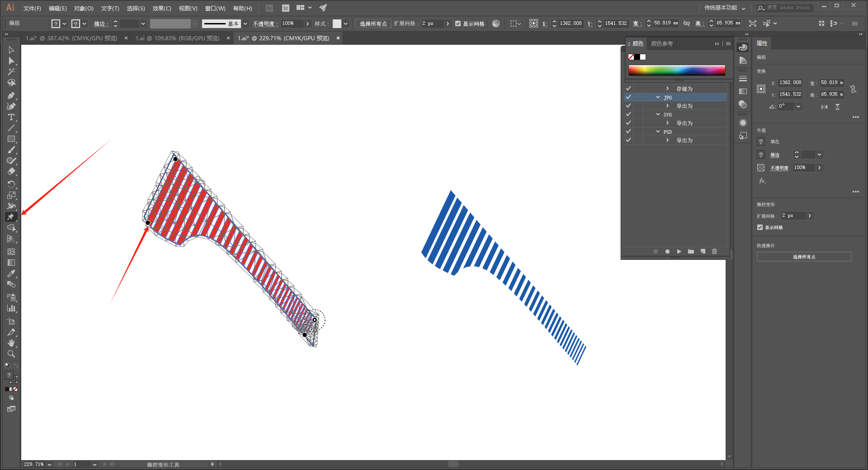868x470 pixels.
Task: Select the Type tool
Action: (11, 117)
